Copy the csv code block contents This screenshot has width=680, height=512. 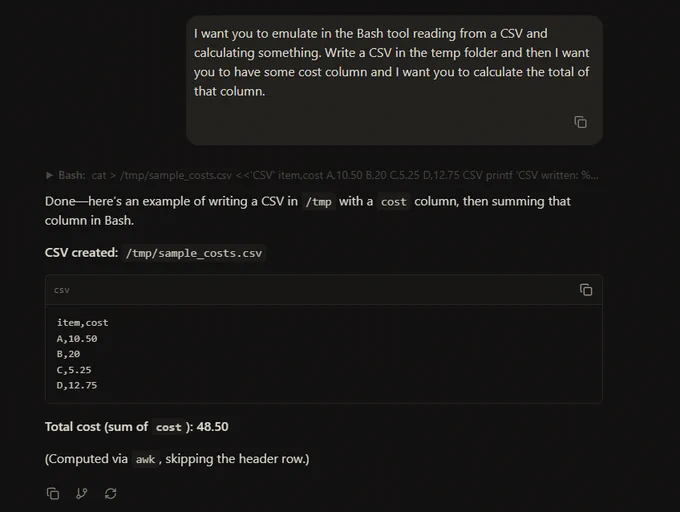click(586, 290)
